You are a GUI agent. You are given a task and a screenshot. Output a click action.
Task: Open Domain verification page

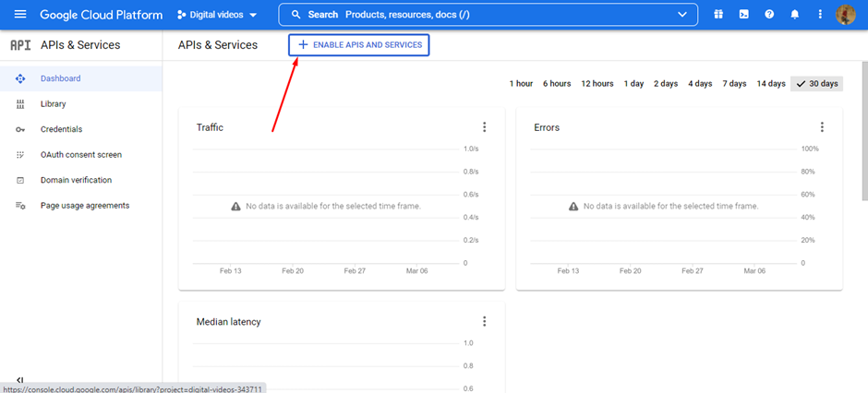pyautogui.click(x=81, y=180)
